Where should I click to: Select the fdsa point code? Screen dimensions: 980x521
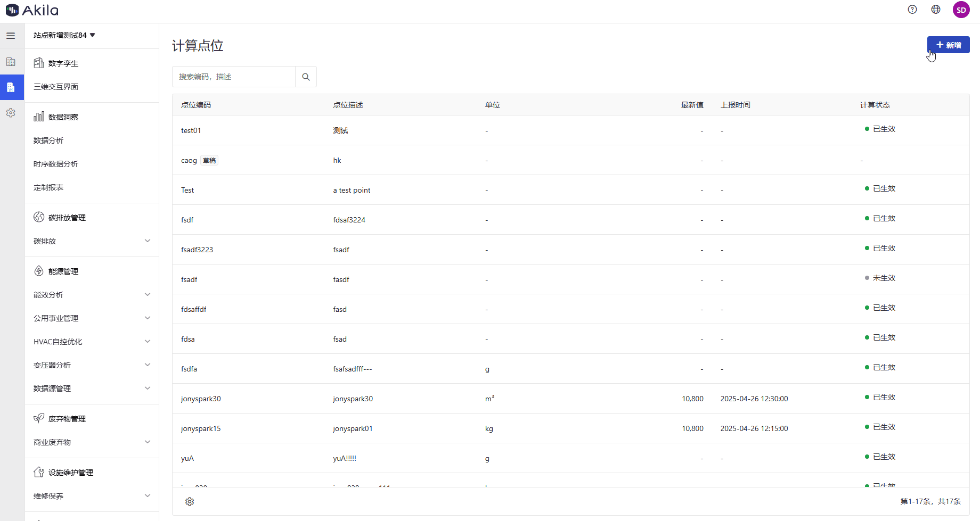(x=188, y=339)
